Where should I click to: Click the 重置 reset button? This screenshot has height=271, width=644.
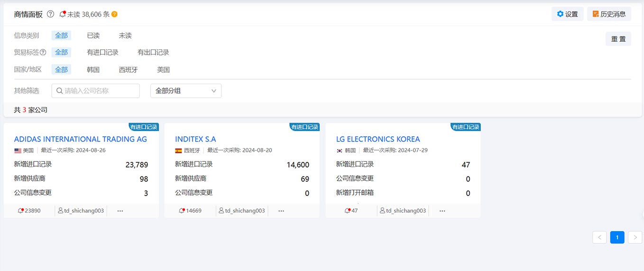click(618, 39)
